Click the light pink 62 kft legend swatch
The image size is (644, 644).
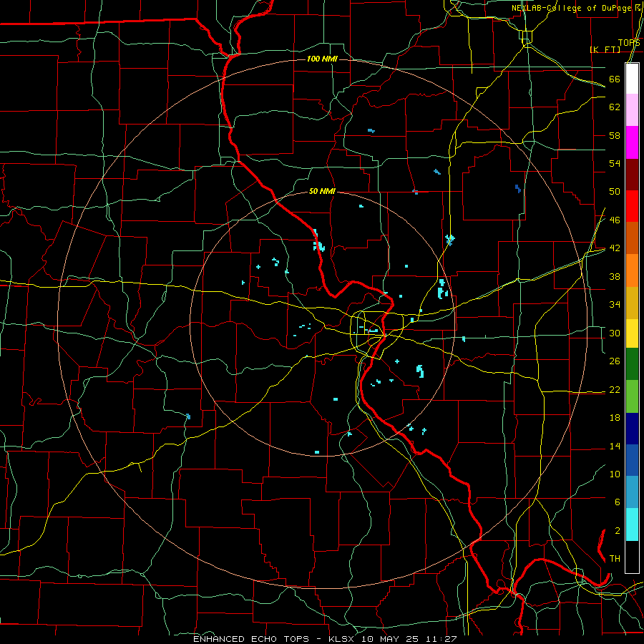[632, 109]
